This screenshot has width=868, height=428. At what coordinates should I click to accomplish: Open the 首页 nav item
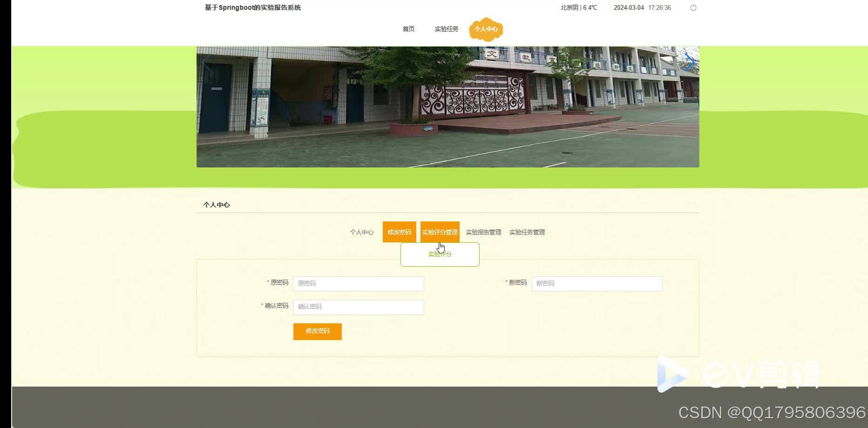(408, 29)
